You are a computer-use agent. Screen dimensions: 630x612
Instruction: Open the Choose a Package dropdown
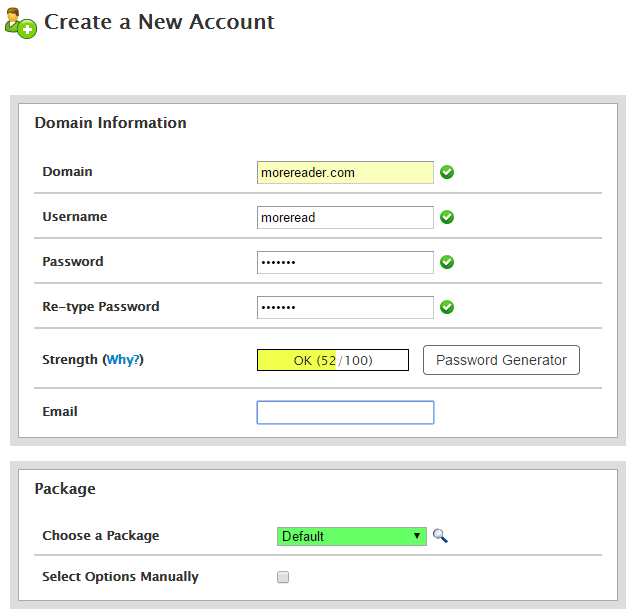352,536
